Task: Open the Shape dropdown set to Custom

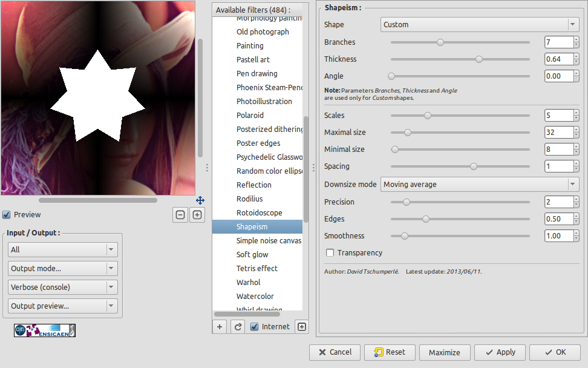Action: point(480,25)
